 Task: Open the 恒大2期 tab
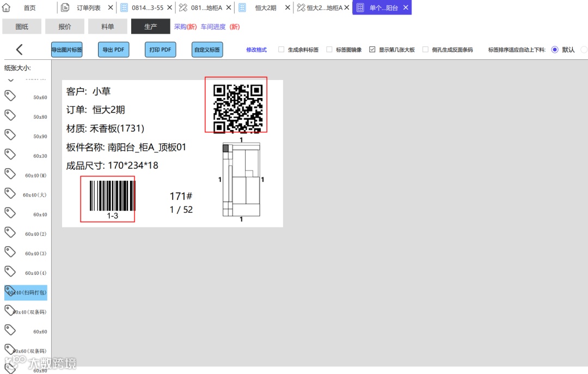[x=266, y=8]
